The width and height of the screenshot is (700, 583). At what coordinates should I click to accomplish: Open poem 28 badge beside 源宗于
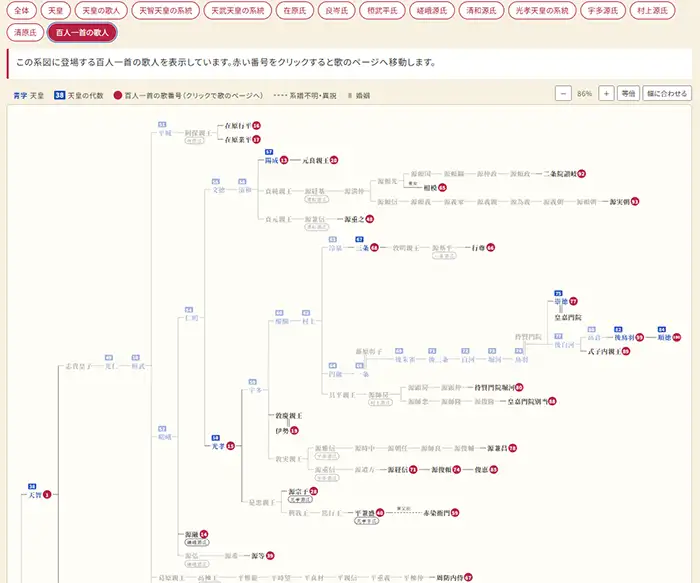(x=313, y=491)
